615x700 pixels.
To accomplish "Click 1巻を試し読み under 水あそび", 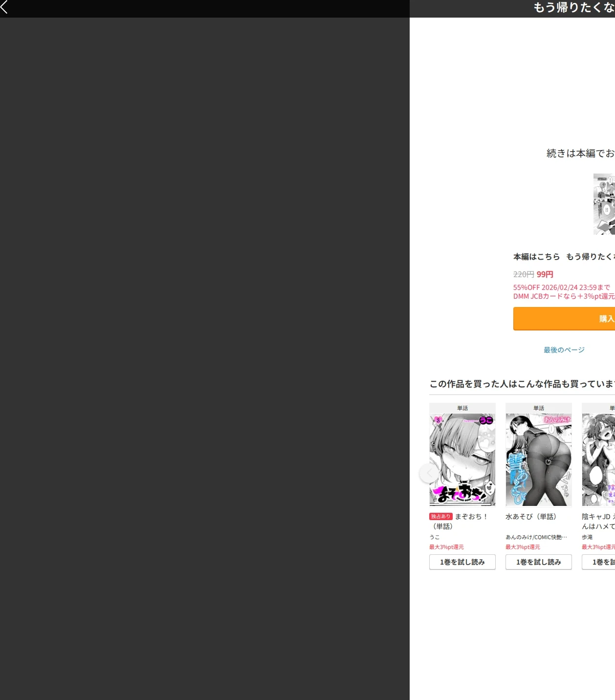I will [539, 562].
